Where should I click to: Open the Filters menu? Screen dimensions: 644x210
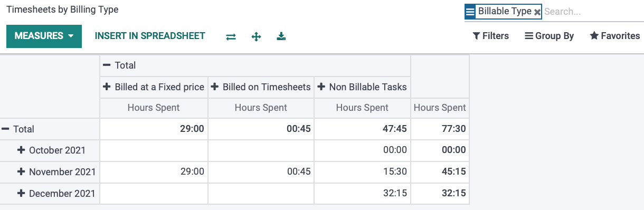[x=491, y=36]
